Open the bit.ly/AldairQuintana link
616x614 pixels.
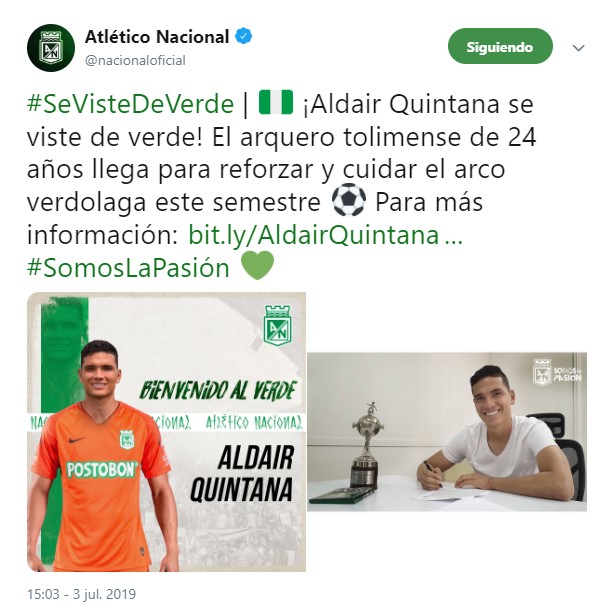coord(326,235)
